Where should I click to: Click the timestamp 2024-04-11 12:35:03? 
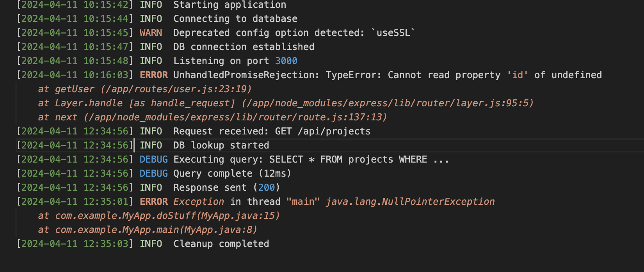coord(75,244)
